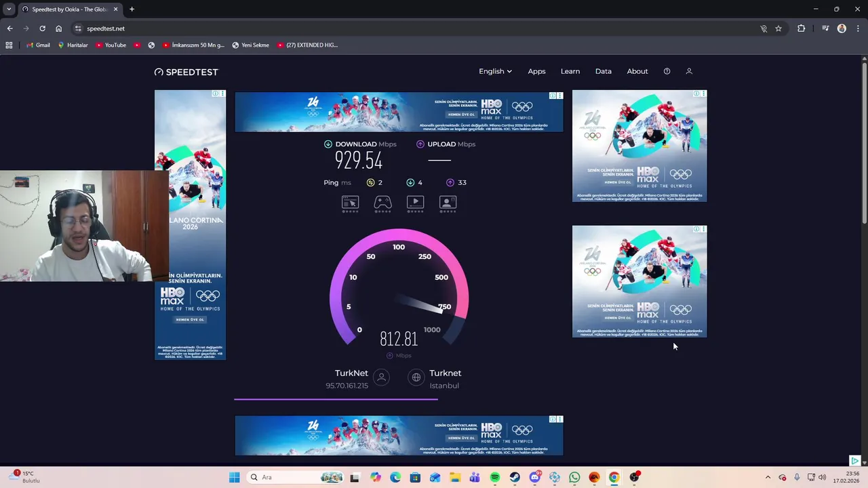Click the purple test progress bar
The width and height of the screenshot is (868, 488).
coord(336,399)
